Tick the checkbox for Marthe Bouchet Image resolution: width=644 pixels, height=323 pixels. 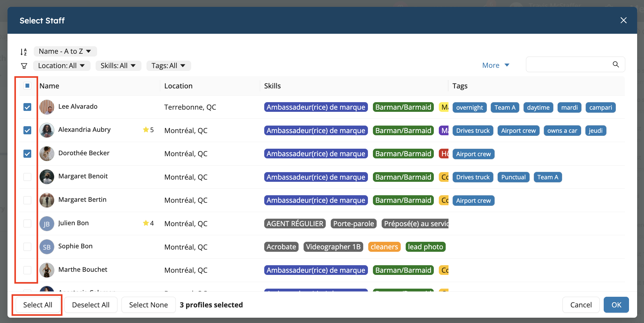[27, 270]
